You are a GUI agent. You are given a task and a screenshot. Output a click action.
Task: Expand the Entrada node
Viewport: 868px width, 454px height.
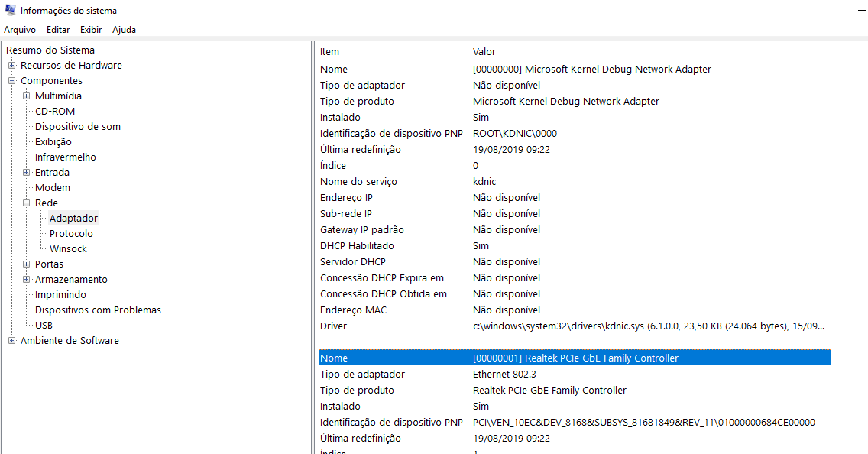click(x=26, y=172)
